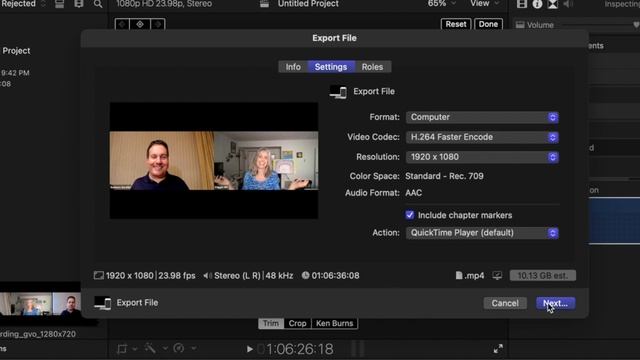Click the filmstrip view icon in the browser
The image size is (640, 360).
pos(79,4)
